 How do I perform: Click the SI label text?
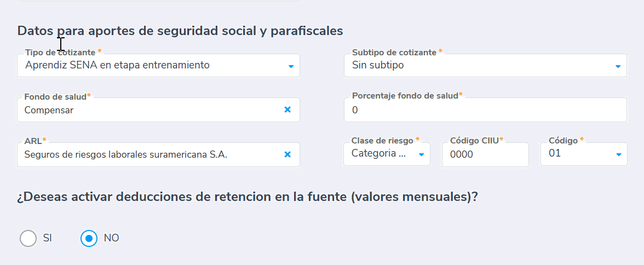pos(47,238)
